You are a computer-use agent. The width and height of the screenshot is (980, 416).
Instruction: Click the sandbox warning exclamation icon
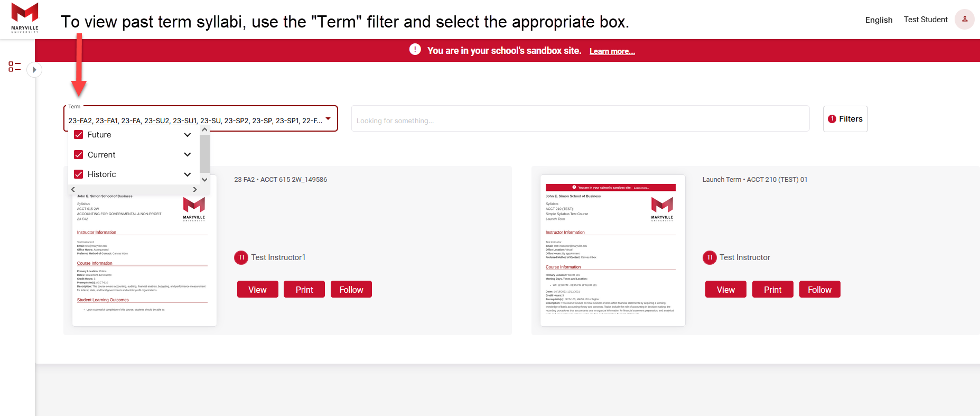point(415,49)
